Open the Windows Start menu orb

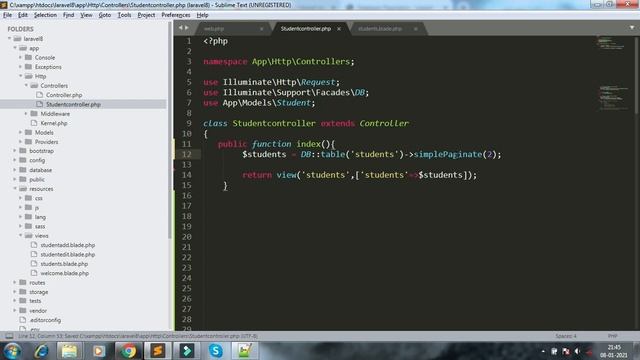(x=12, y=351)
